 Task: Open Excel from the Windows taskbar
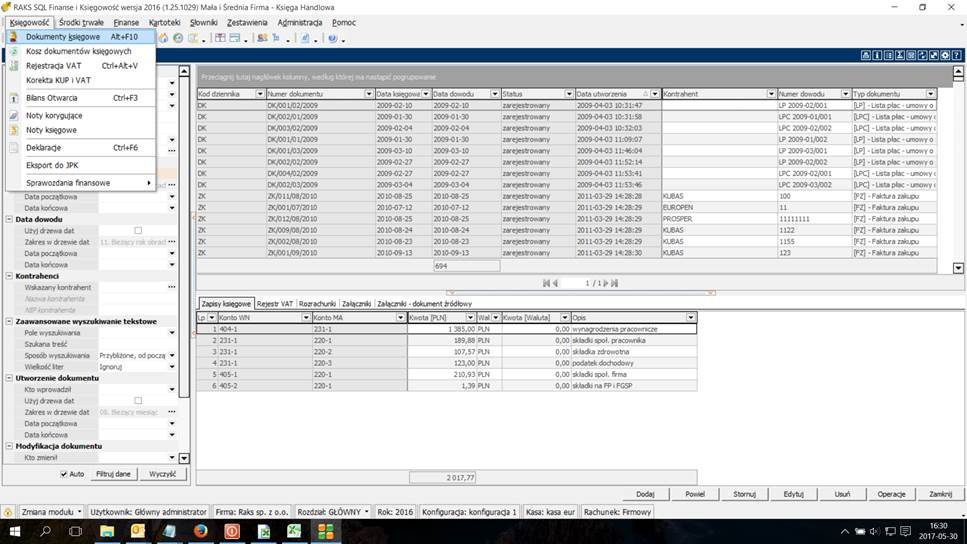click(294, 531)
